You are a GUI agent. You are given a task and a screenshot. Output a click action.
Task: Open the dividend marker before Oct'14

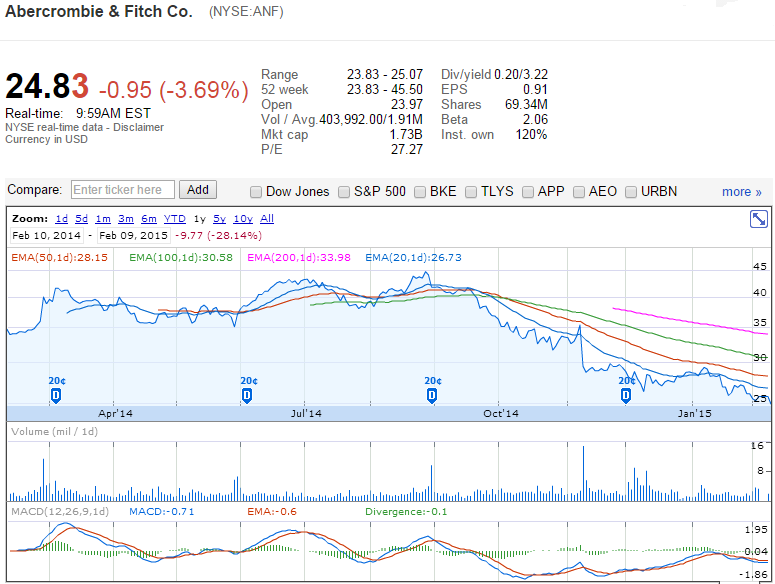431,395
